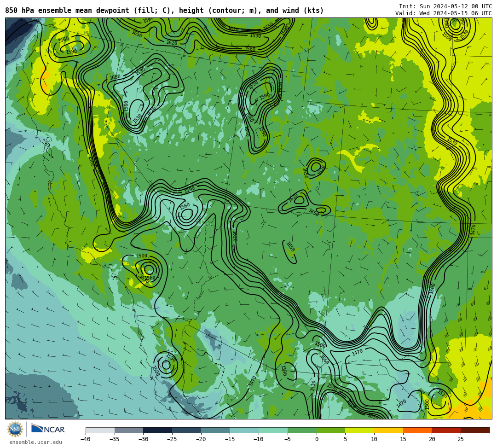Pick the olive green 0 to 5 colorbar segment
497x448 pixels.
(331, 430)
